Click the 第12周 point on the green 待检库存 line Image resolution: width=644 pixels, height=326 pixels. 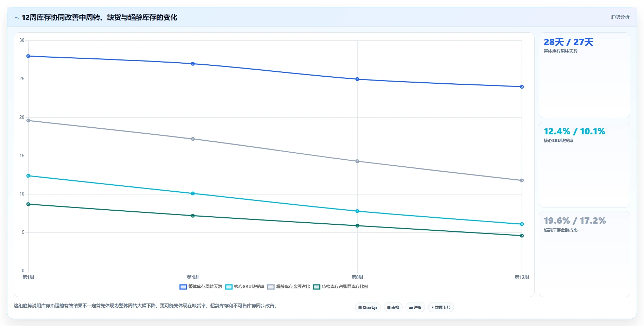click(x=522, y=236)
